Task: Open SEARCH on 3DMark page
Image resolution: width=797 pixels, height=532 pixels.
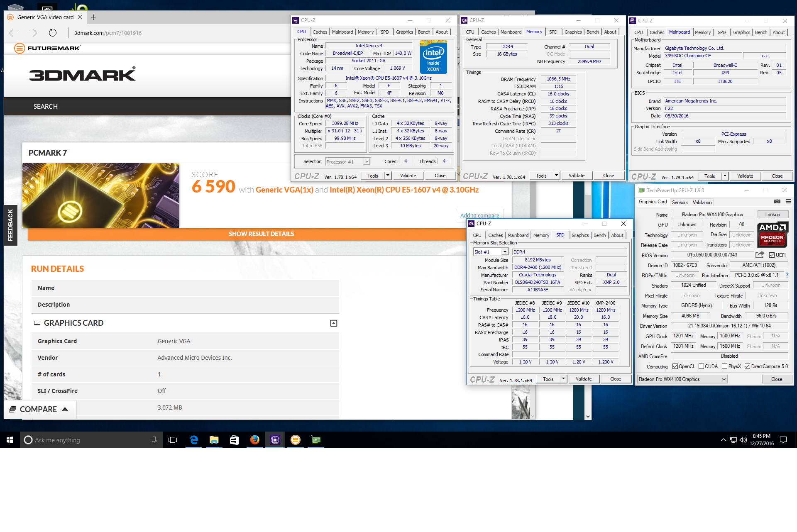Action: click(x=46, y=107)
